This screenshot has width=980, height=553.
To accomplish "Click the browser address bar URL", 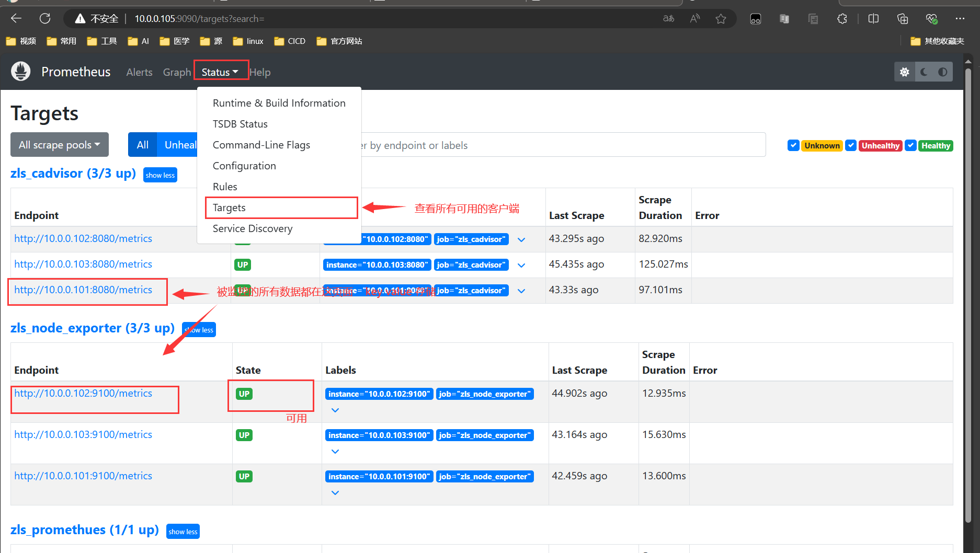I will (199, 19).
